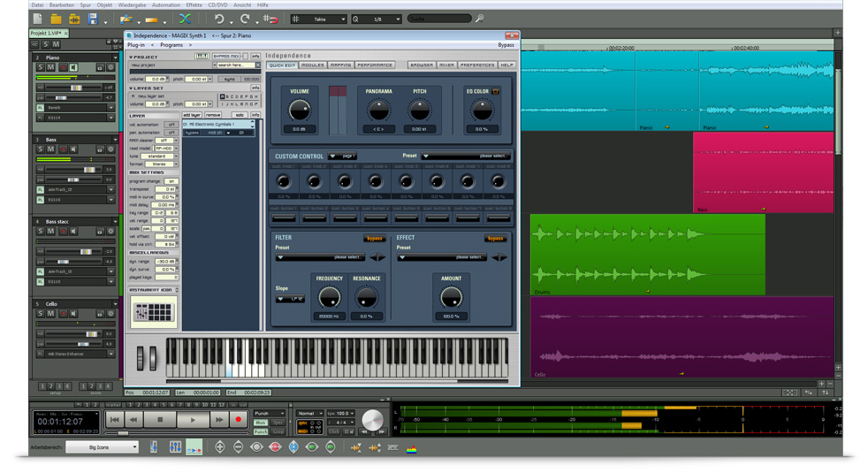Click the Plug-in button in the synth window
The width and height of the screenshot is (868, 473).
click(136, 45)
